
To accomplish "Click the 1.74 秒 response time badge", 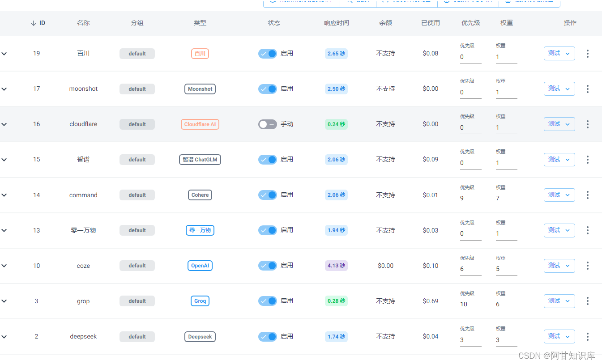I will 336,337.
